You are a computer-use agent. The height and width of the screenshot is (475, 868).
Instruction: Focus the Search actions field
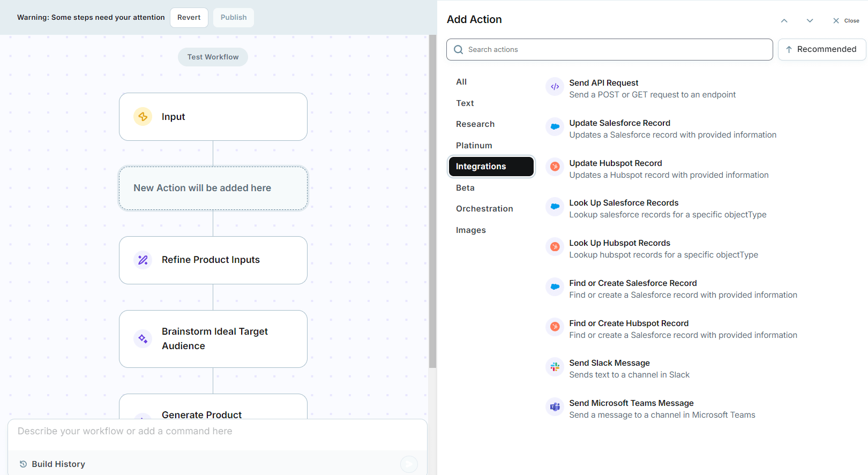[x=609, y=50]
